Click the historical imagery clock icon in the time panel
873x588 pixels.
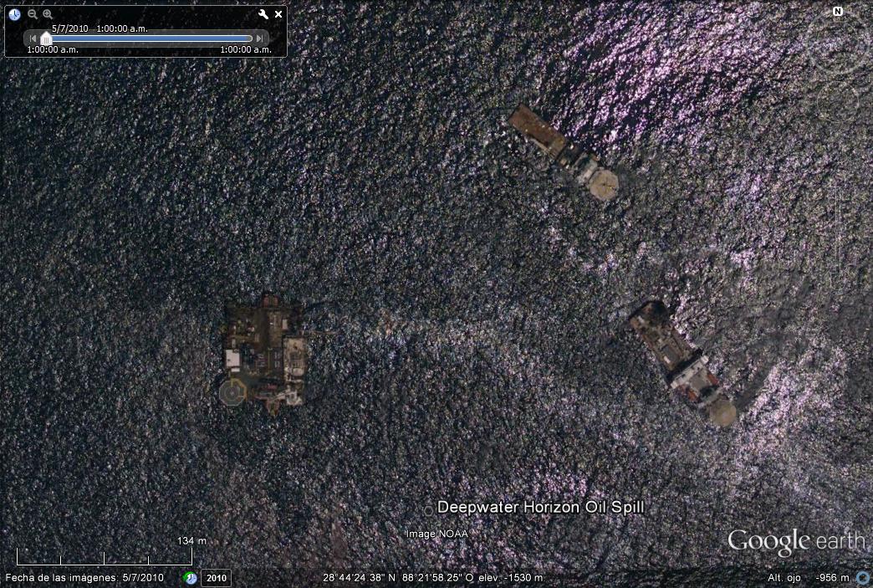[14, 14]
